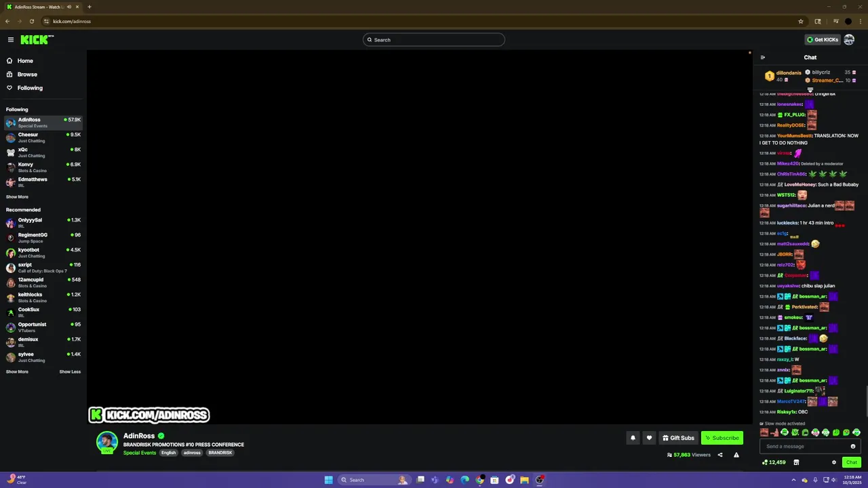This screenshot has height=488, width=868.
Task: Open the Cheesur channel in Following
Action: click(x=43, y=138)
